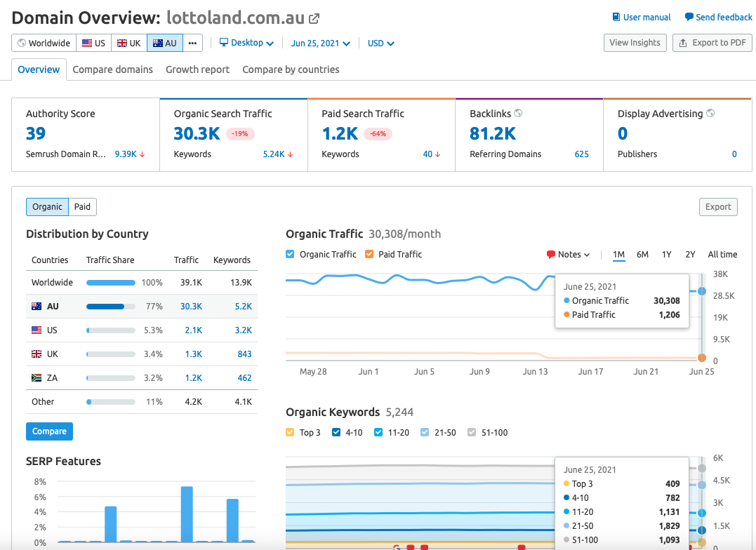Click the Display Advertising globe icon

710,114
